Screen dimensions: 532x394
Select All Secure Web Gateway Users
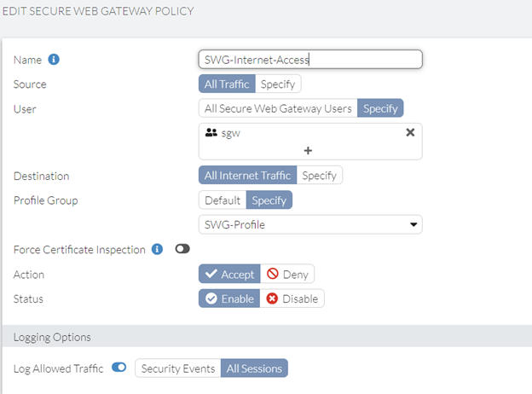[x=278, y=108]
